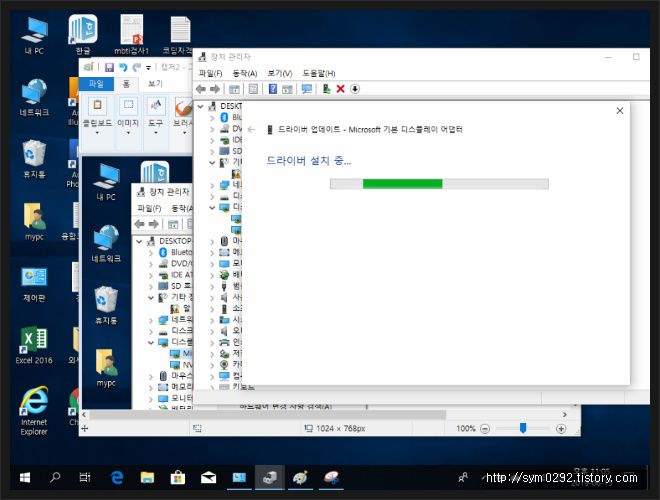The image size is (660, 500).
Task: Open File Explorer from the taskbar
Action: coord(147,477)
